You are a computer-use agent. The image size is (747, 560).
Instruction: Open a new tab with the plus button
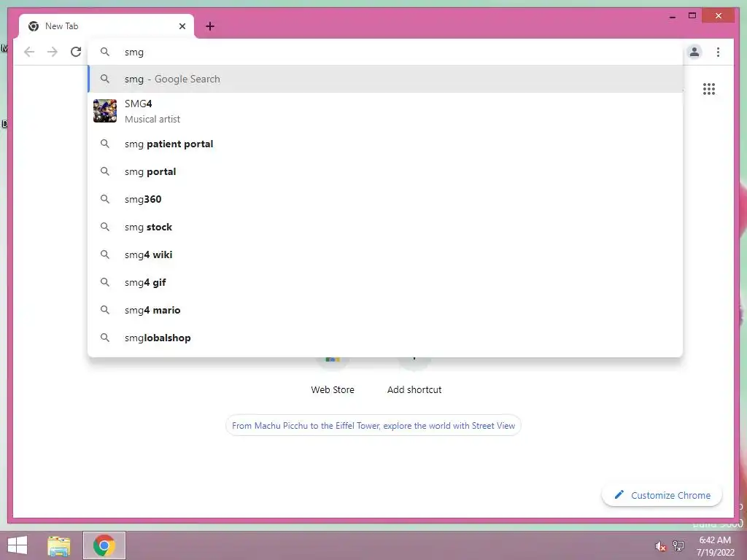(x=210, y=26)
